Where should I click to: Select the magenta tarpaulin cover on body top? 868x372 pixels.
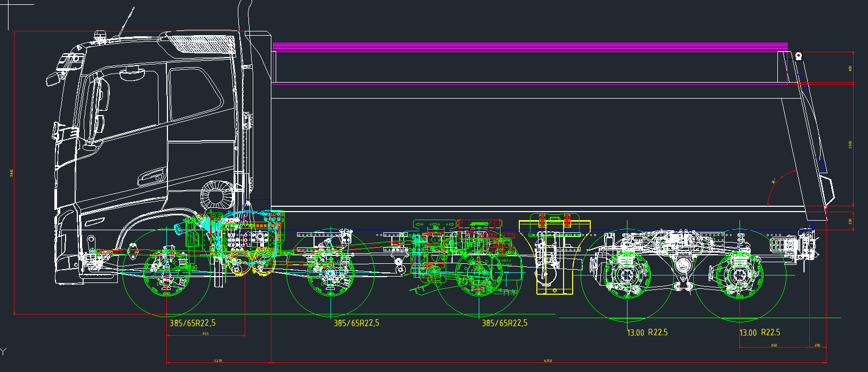tap(530, 46)
